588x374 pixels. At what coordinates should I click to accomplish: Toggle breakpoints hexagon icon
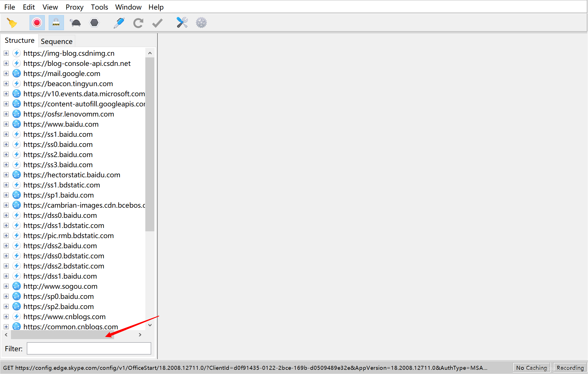[94, 23]
